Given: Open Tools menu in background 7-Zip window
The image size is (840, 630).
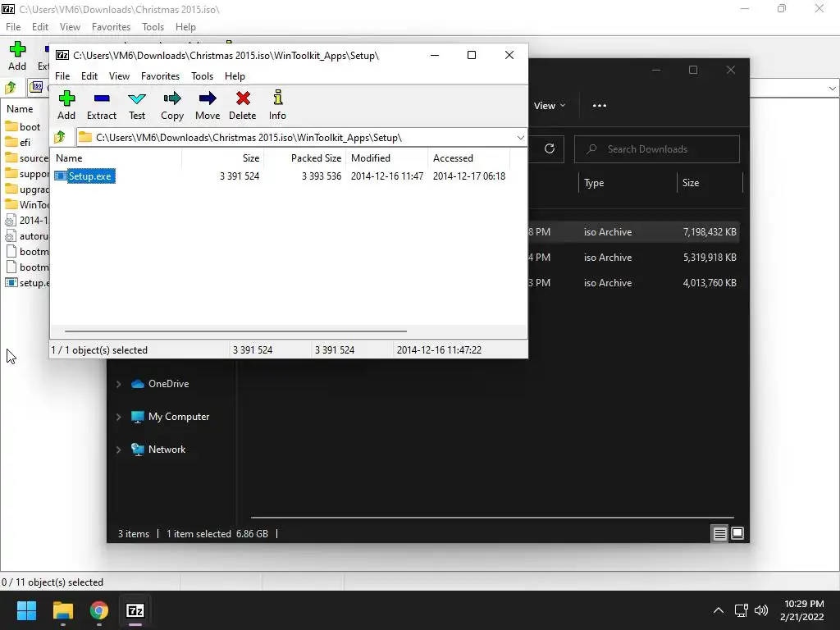Looking at the screenshot, I should (153, 27).
